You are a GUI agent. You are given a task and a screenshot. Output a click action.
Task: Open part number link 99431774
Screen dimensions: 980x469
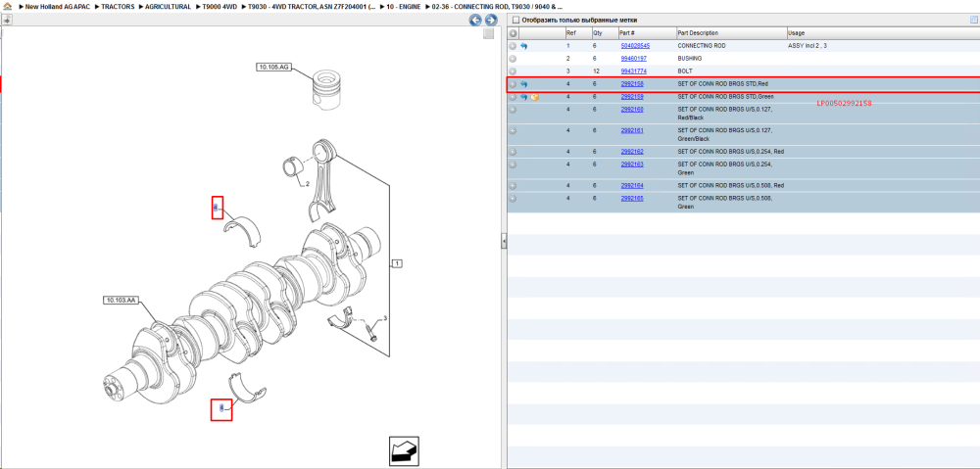tap(633, 71)
